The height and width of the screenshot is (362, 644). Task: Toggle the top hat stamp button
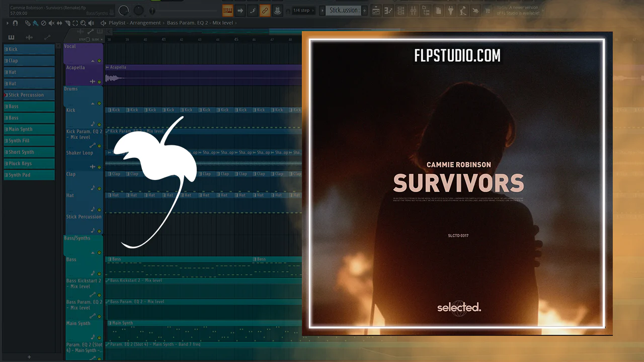(x=277, y=10)
